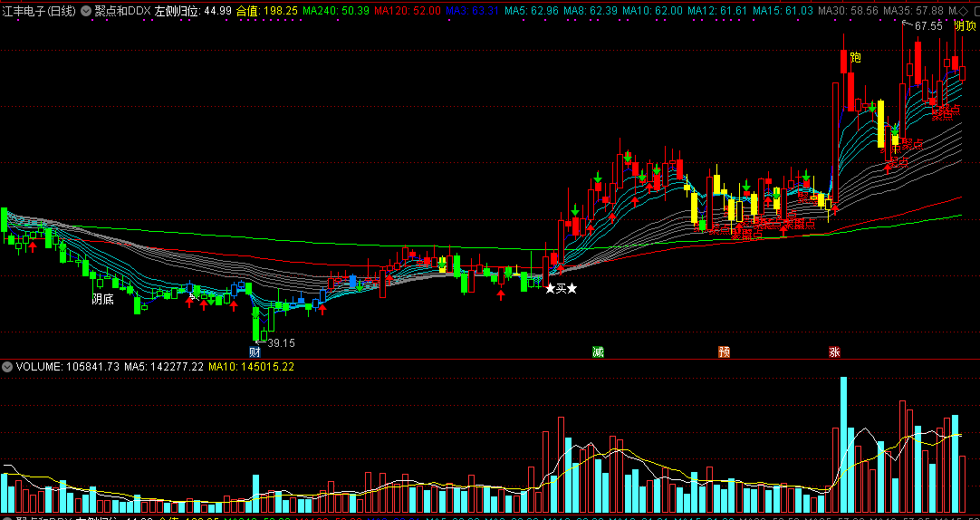Click the 聚点和DDX indicator name

[x=122, y=11]
